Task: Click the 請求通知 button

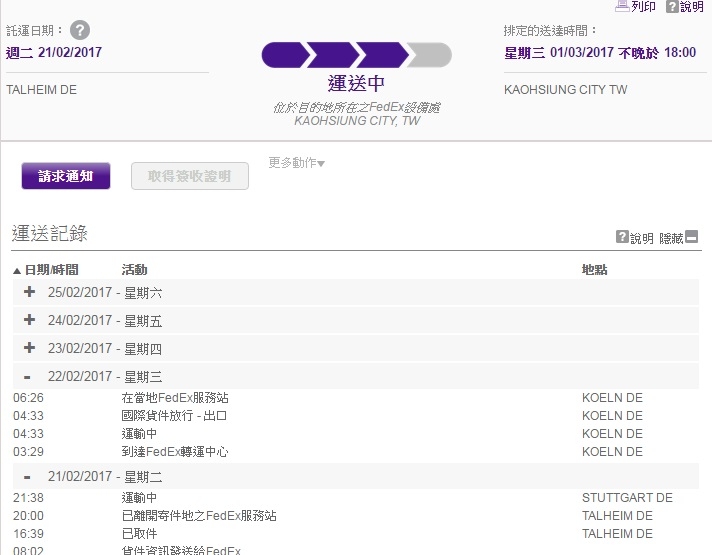Action: (66, 176)
